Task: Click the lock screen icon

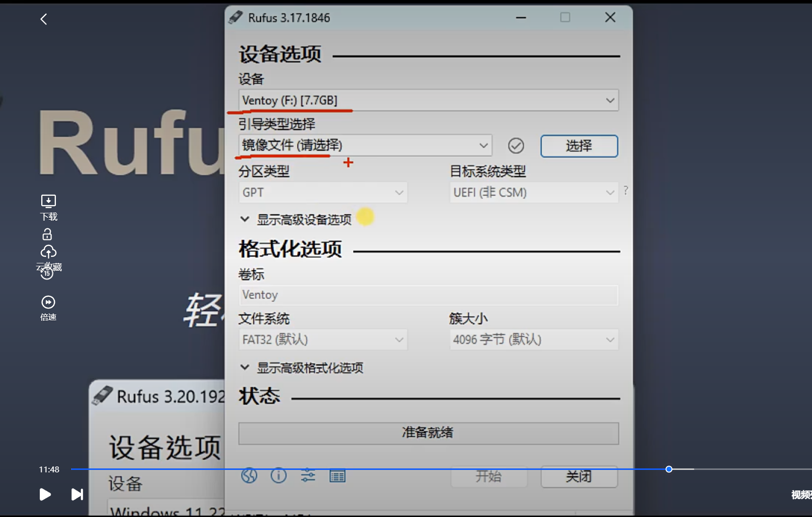Action: [47, 234]
